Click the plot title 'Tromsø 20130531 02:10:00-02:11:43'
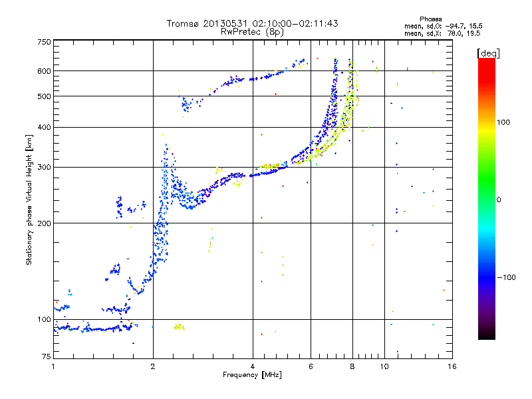 (252, 23)
